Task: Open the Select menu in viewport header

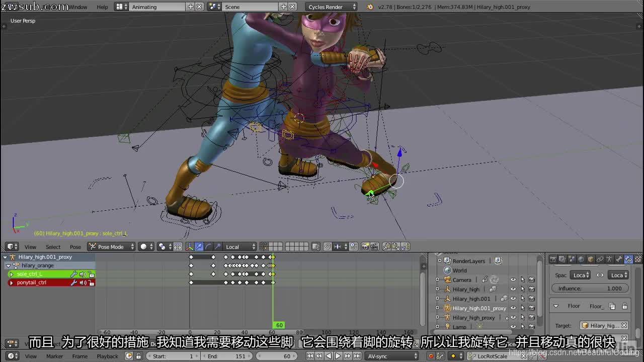Action: (53, 247)
